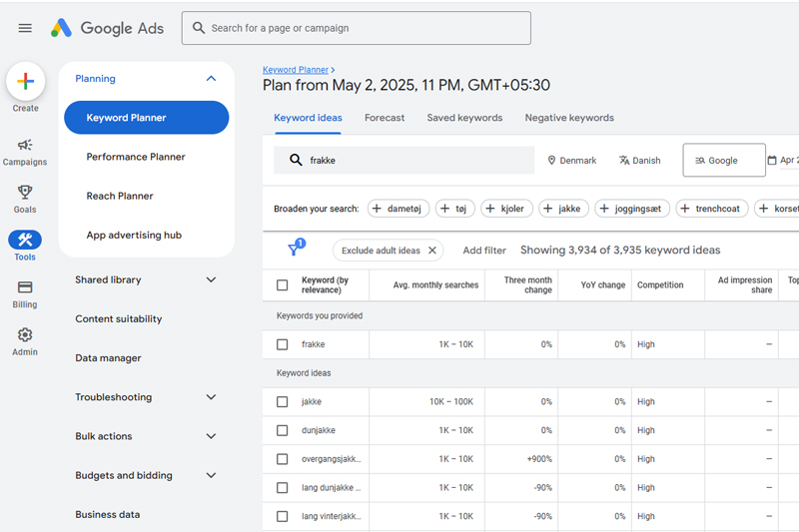The image size is (799, 532).
Task: Open Business data
Action: (x=108, y=514)
